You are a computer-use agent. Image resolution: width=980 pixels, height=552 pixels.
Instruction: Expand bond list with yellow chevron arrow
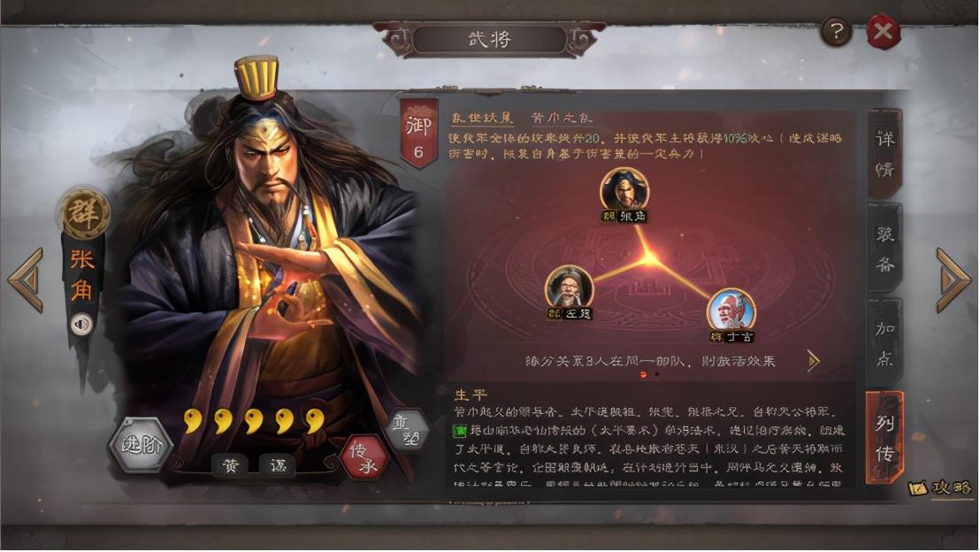coord(813,361)
